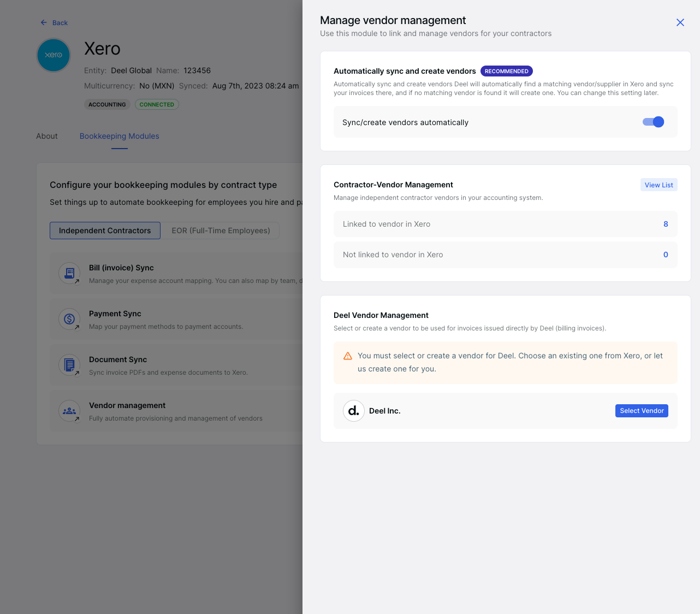Click the Payment Sync dollar icon
This screenshot has width=700, height=614.
click(69, 319)
